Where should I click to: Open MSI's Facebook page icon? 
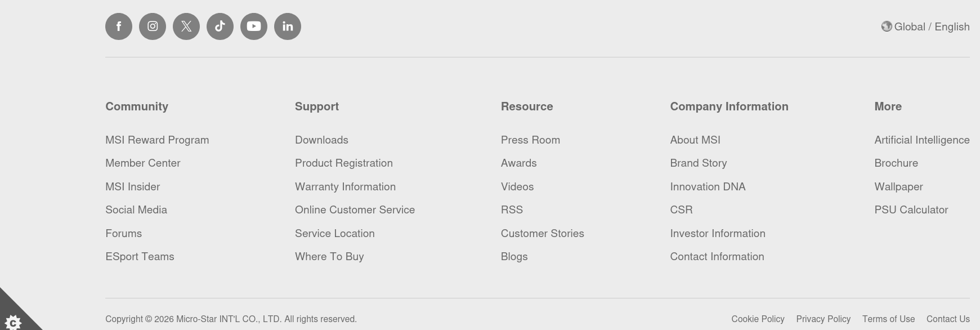pyautogui.click(x=119, y=26)
